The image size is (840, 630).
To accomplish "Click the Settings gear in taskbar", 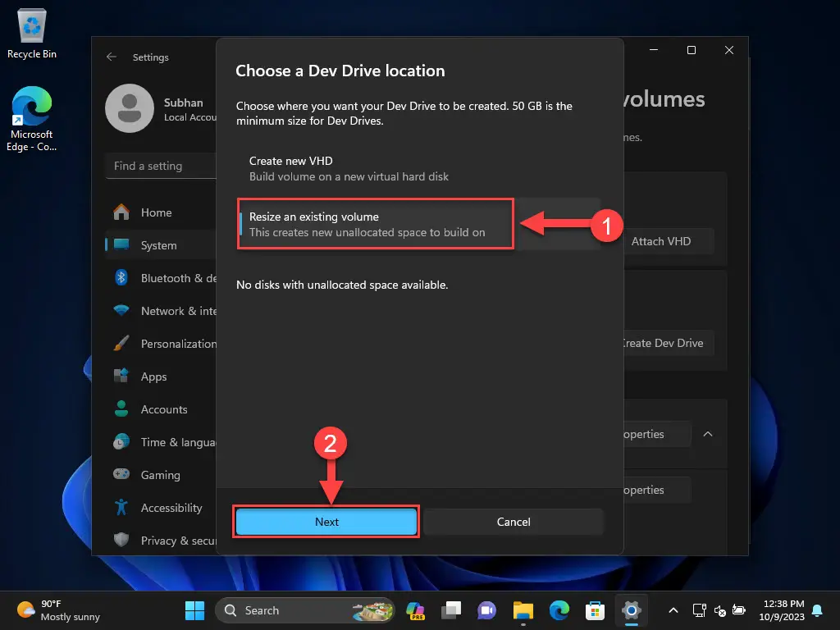I will pyautogui.click(x=632, y=610).
